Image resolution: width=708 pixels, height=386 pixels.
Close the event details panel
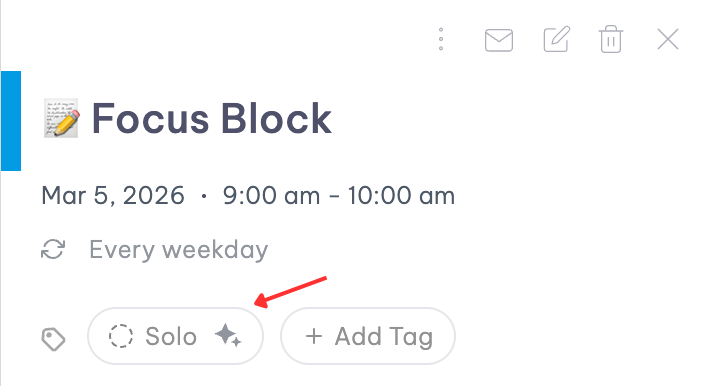point(668,39)
